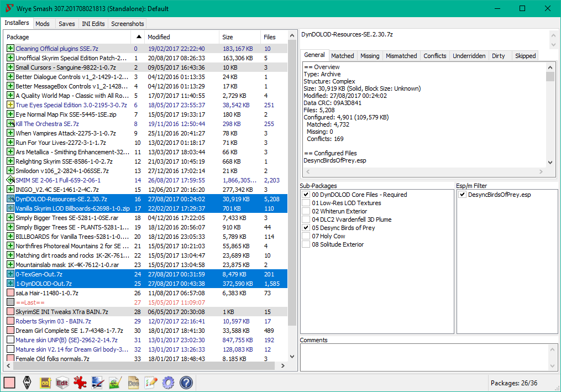
Task: Open the Edit cube tool icon
Action: pos(62,383)
